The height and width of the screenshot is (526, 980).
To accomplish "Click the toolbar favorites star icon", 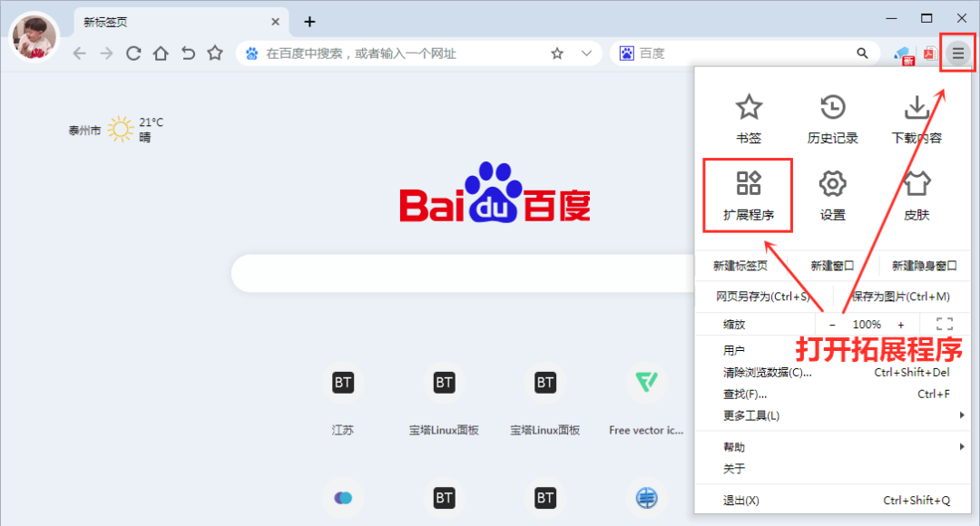I will [215, 54].
